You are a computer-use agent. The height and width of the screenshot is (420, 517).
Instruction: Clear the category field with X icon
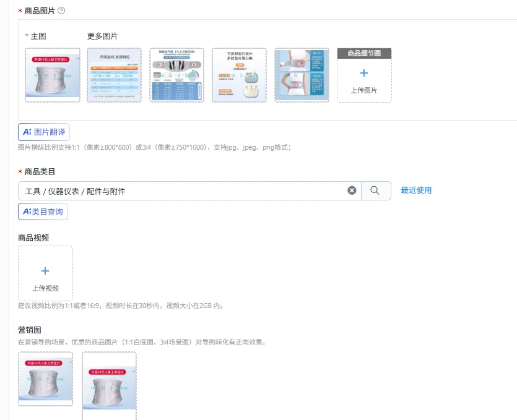coord(352,191)
